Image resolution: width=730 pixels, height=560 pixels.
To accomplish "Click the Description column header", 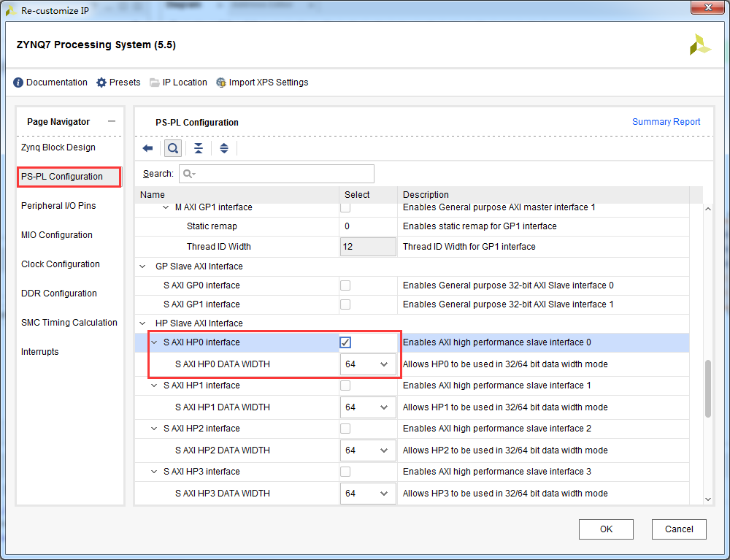I will [543, 195].
